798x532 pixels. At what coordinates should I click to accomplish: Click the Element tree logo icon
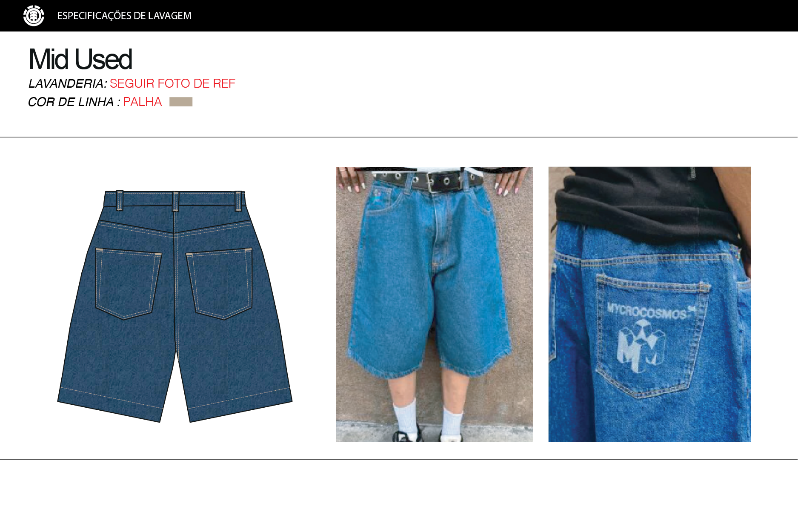pos(34,16)
